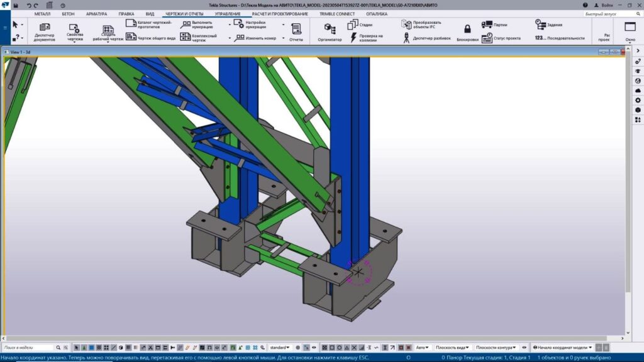Open Плоскость вида dropdown

(452, 348)
